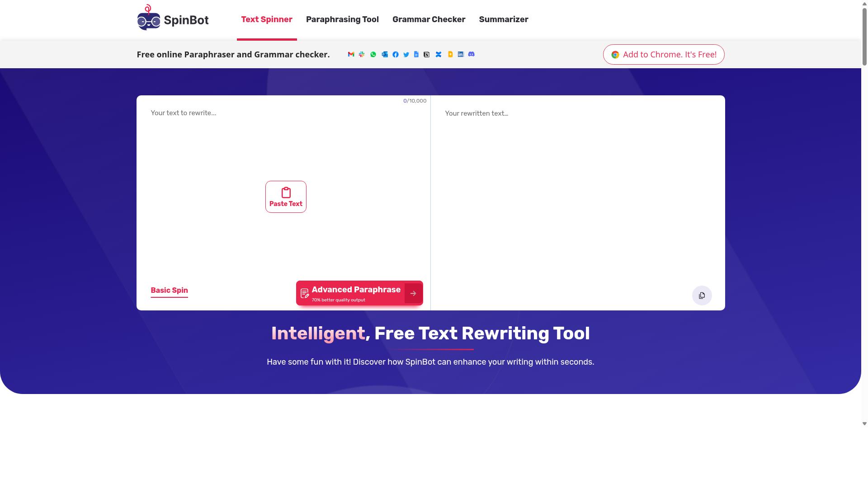Click the Google Keep icon

coord(450,54)
